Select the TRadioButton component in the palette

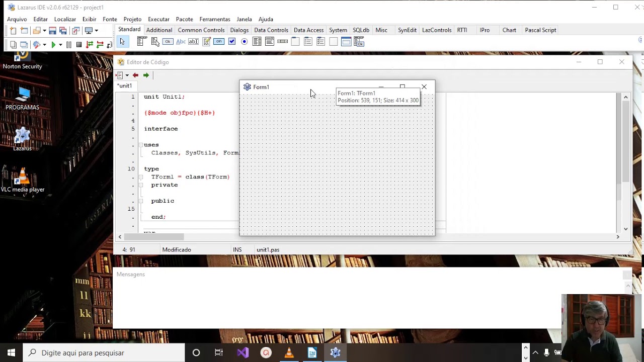(x=245, y=42)
